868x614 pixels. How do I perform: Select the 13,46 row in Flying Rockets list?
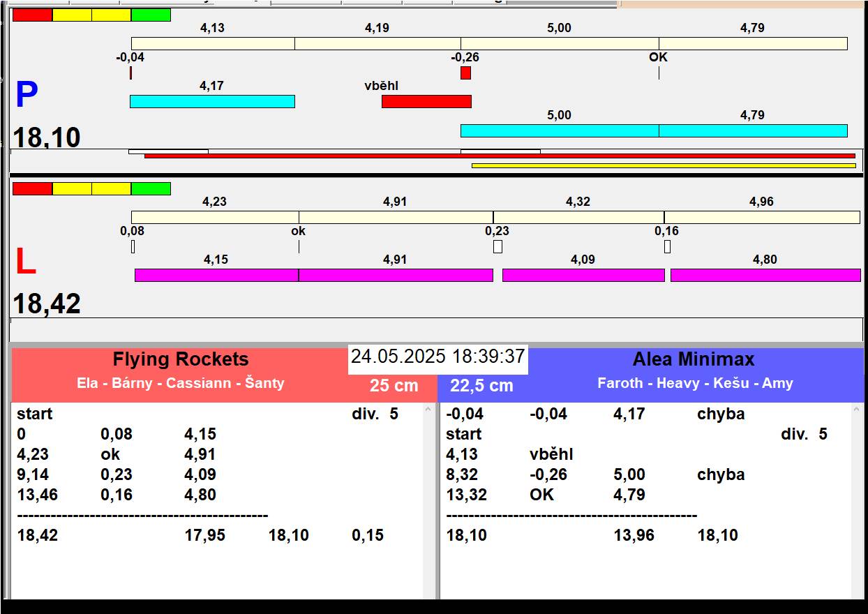point(218,495)
